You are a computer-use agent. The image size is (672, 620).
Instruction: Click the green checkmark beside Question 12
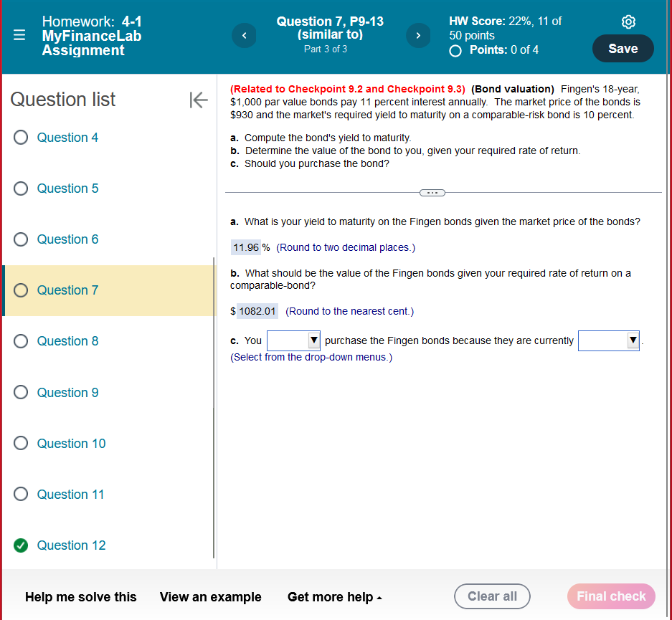(21, 545)
